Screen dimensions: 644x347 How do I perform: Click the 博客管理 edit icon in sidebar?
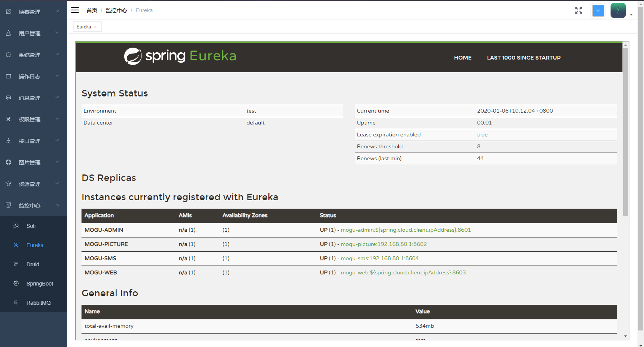click(8, 12)
